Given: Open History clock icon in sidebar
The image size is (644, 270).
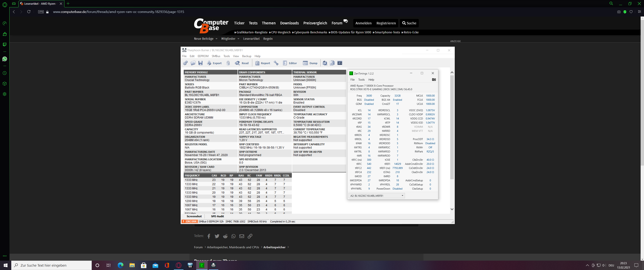Looking at the screenshot, I should (x=4, y=73).
